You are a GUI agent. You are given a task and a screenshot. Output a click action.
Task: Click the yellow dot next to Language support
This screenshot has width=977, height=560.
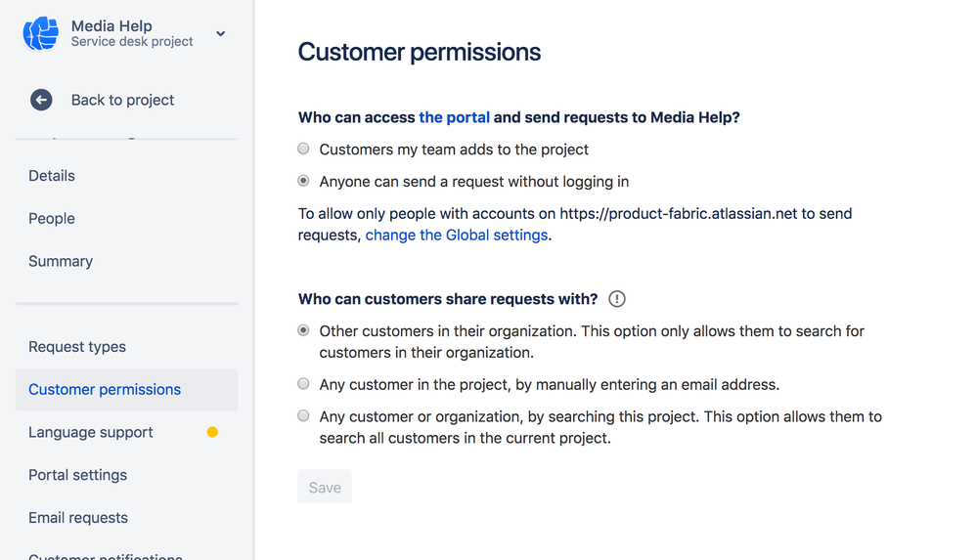coord(212,432)
